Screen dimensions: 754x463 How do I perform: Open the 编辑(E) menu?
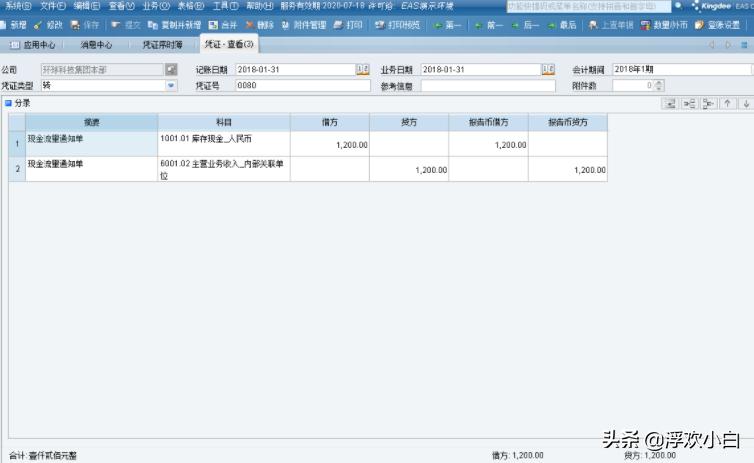point(87,6)
